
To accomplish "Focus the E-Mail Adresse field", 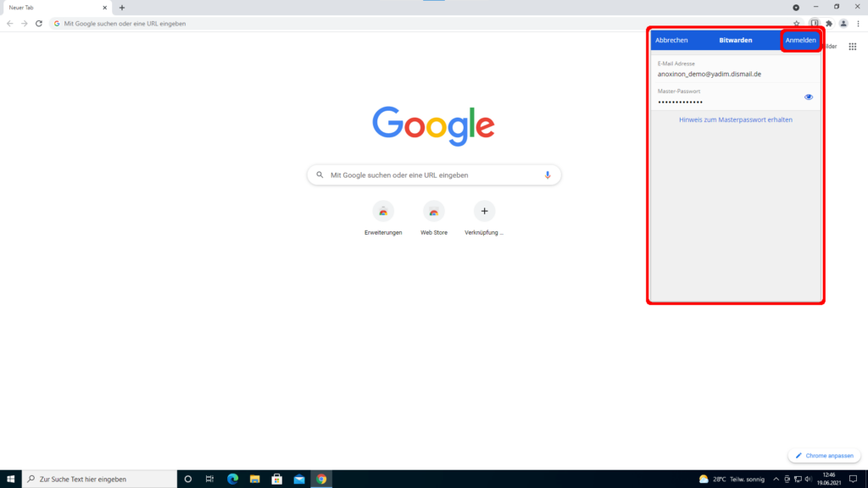I will (x=736, y=69).
